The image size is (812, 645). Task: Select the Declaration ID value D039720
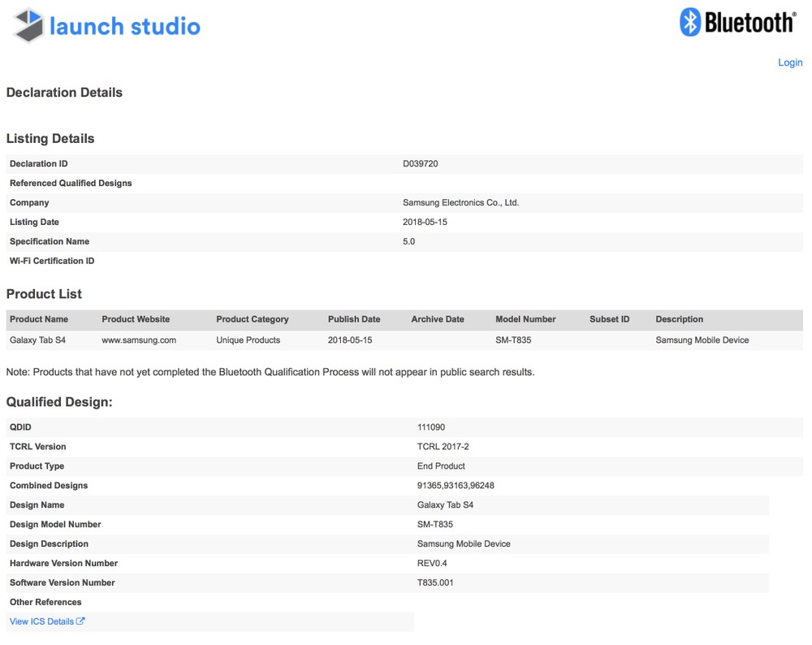click(x=420, y=164)
